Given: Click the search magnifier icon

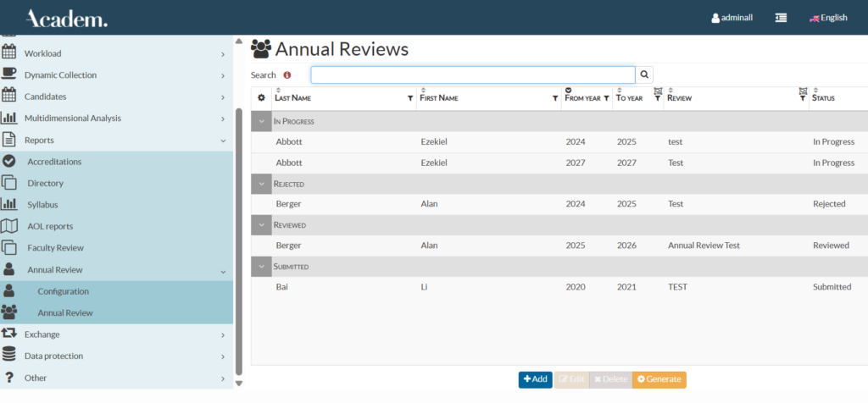Looking at the screenshot, I should (x=644, y=75).
